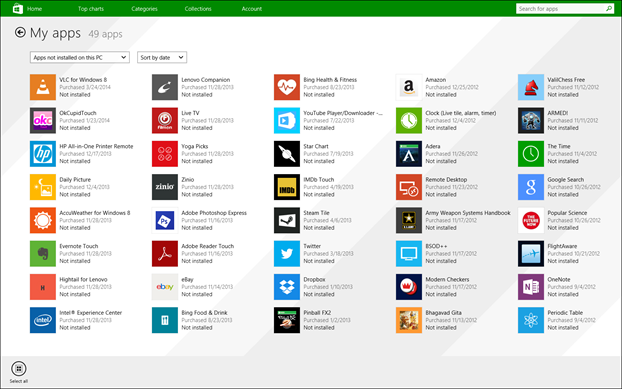Open the Apps not installed on this PC dropdown
This screenshot has width=622, height=389.
coord(80,57)
